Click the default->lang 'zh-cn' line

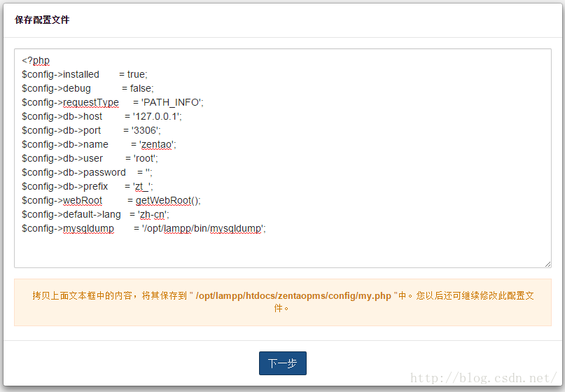[x=95, y=215]
